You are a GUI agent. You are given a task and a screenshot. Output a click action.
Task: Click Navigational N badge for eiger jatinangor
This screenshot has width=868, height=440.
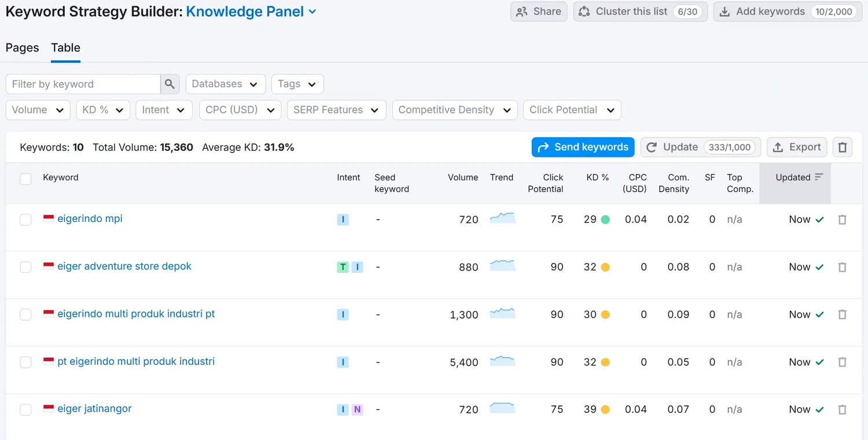coord(358,409)
